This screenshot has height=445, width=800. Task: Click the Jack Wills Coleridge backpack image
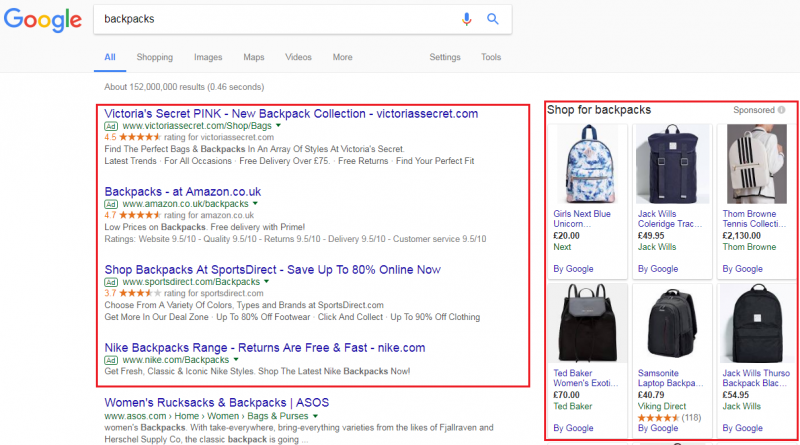tap(672, 164)
